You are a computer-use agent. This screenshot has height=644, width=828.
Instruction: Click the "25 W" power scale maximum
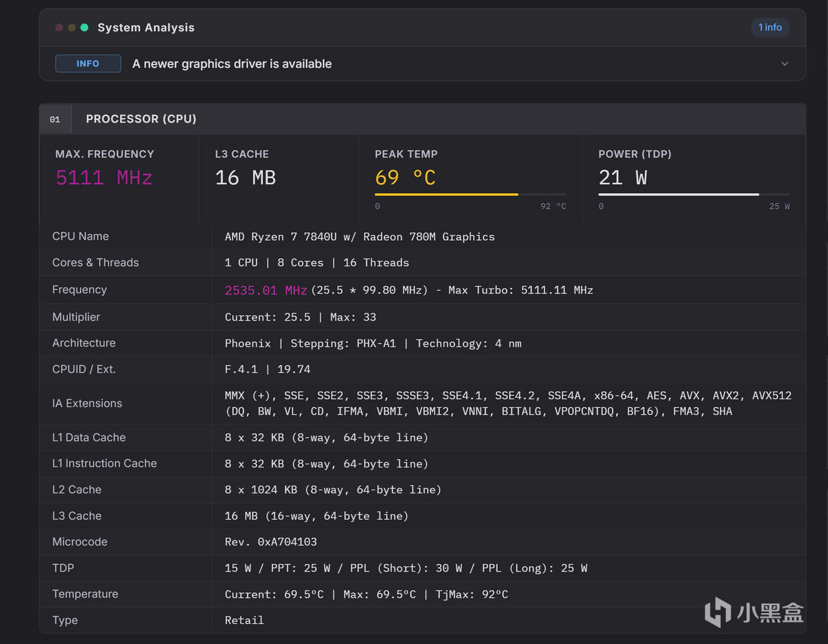[780, 207]
